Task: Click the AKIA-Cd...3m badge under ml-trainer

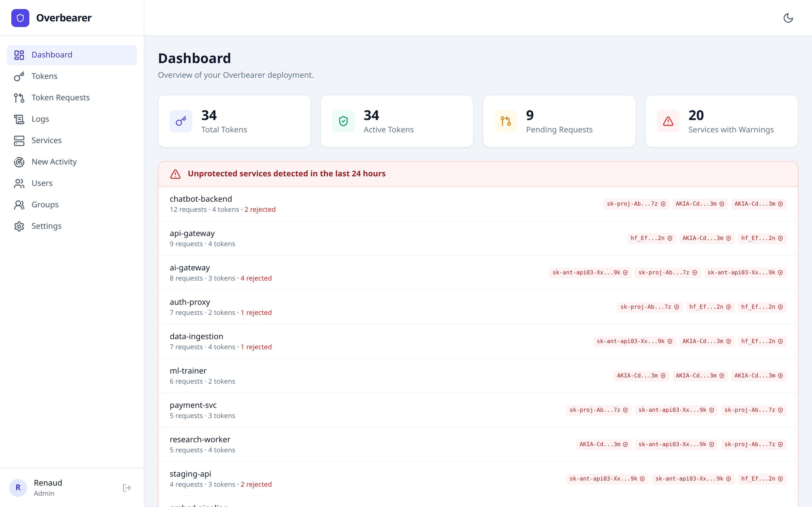Action: click(x=641, y=375)
